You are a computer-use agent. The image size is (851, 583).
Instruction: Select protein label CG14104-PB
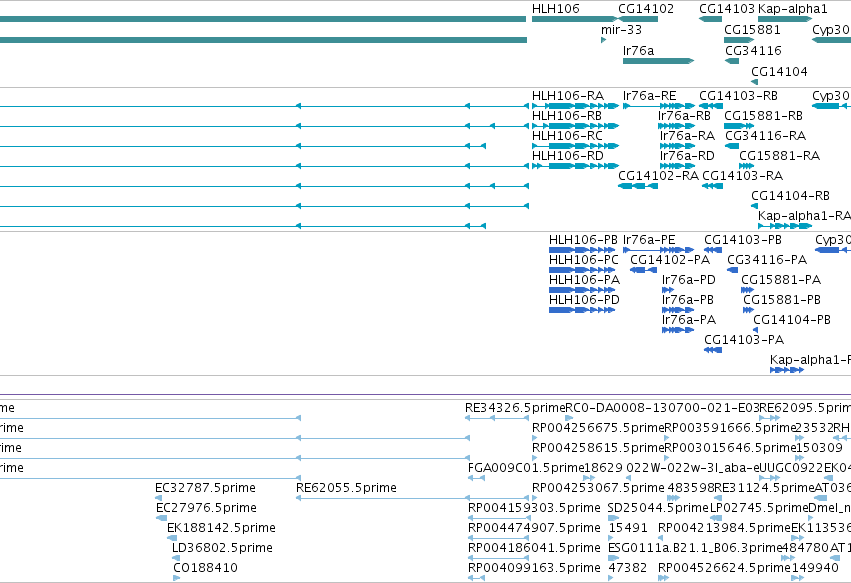pyautogui.click(x=792, y=320)
